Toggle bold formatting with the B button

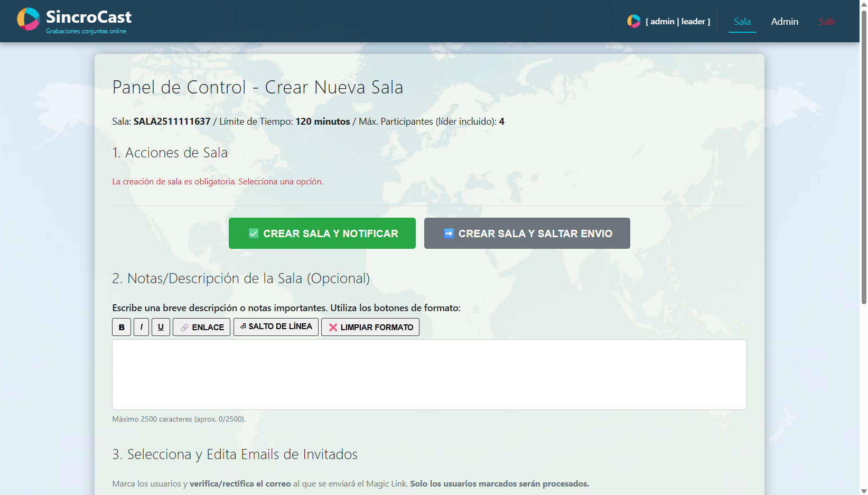121,327
